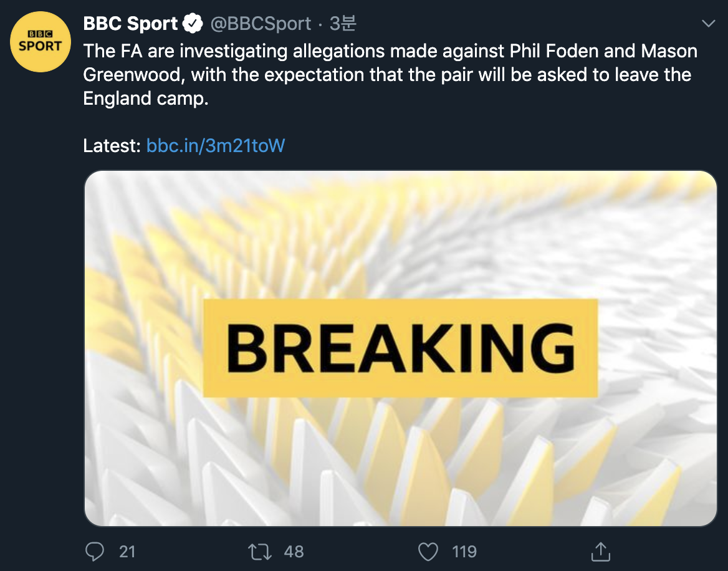Click the reply count of 21

click(127, 551)
